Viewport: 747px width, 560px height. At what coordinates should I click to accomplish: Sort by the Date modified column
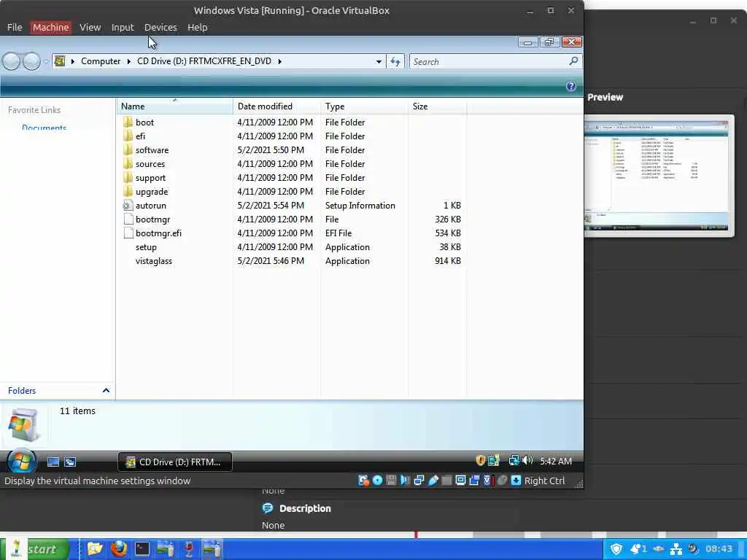pos(276,106)
